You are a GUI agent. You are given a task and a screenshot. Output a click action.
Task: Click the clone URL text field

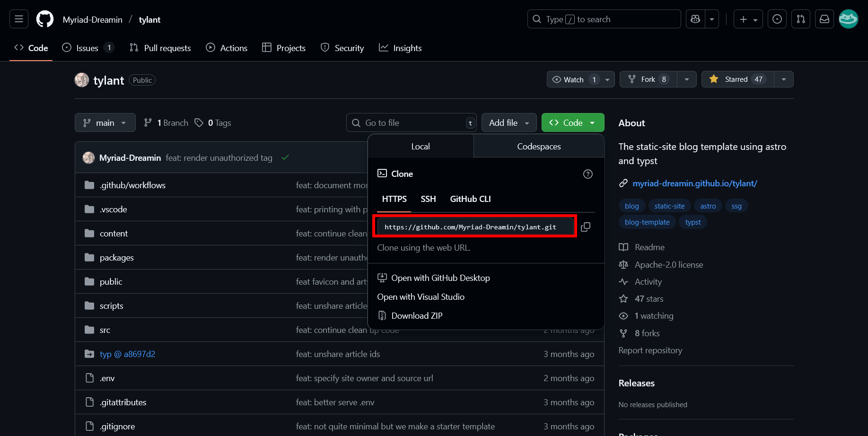pos(475,227)
